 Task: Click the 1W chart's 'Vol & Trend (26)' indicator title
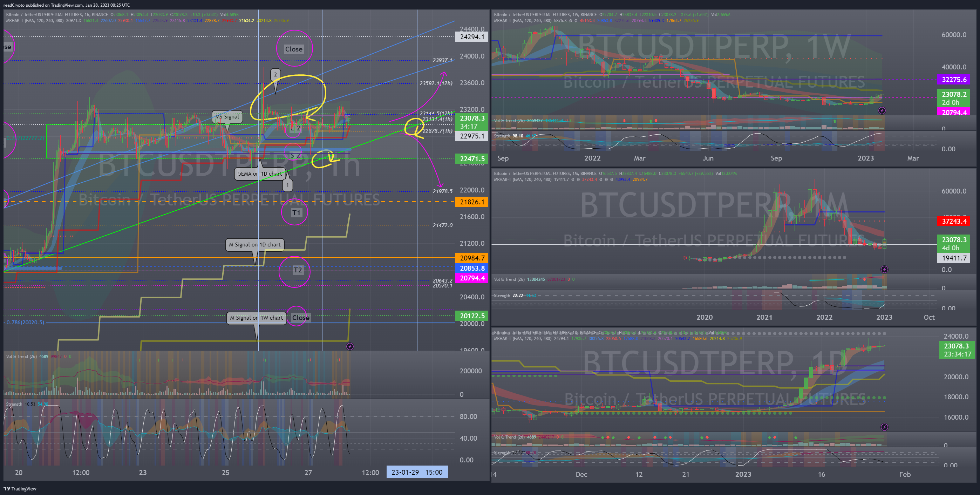509,121
